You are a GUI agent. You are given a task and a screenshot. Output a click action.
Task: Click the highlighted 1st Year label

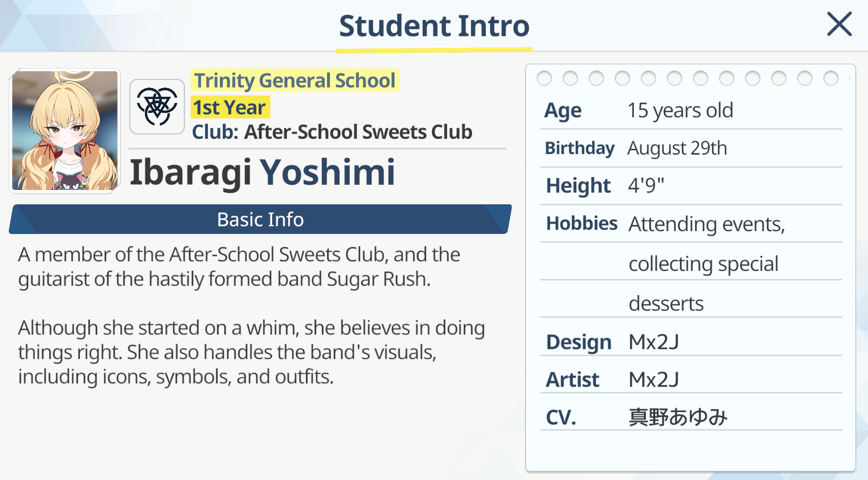click(230, 107)
